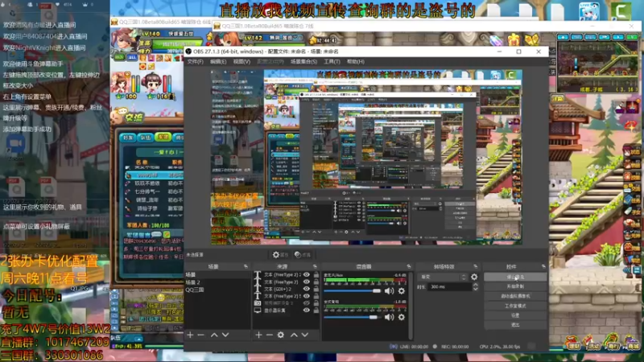The width and height of the screenshot is (644, 362).
Task: Decrease the 时长 duration value
Action: [x=475, y=289]
